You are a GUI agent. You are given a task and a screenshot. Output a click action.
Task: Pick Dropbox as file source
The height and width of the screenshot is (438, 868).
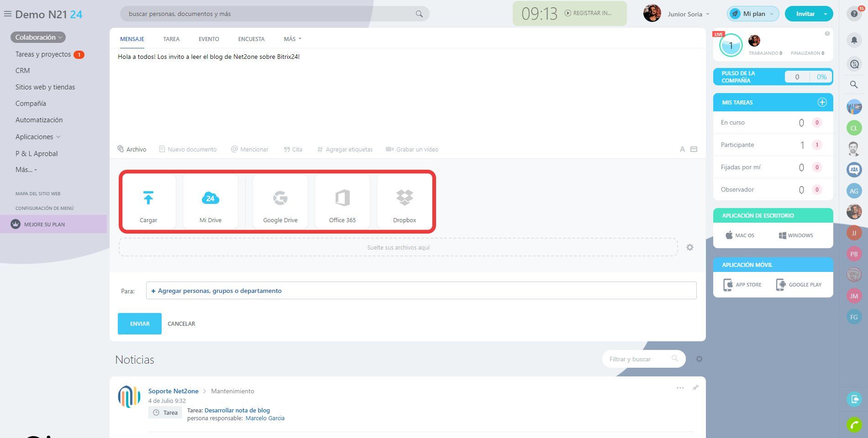tap(405, 201)
